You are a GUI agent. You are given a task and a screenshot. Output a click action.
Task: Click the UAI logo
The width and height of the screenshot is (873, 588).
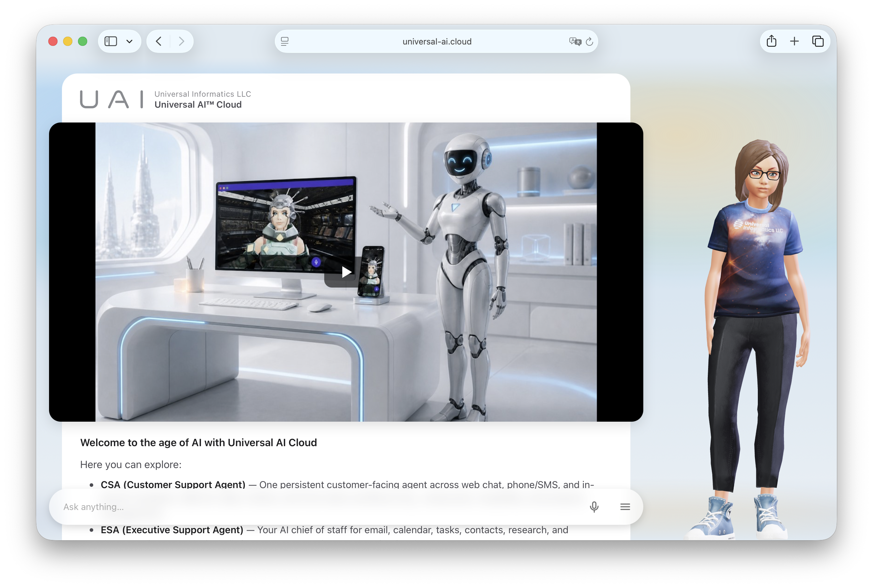[112, 99]
